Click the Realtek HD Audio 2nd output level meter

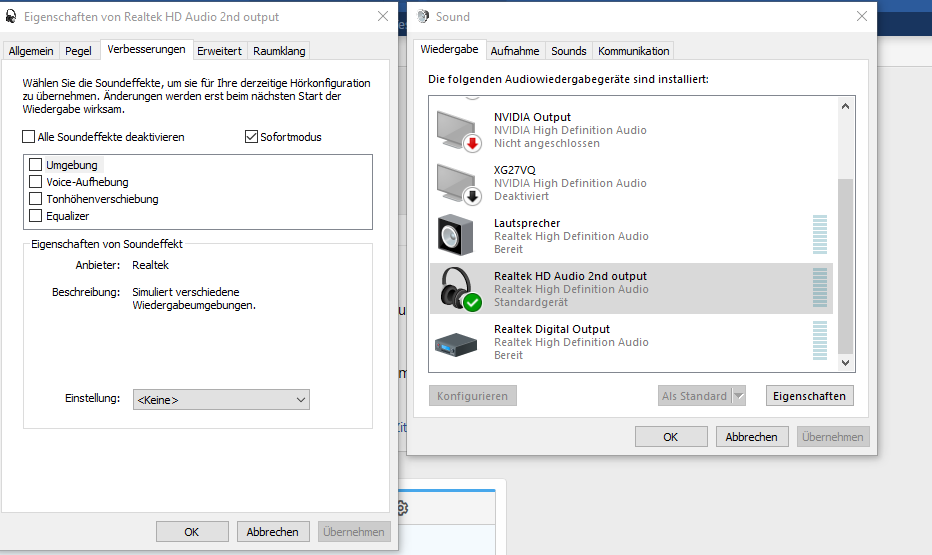[x=820, y=288]
